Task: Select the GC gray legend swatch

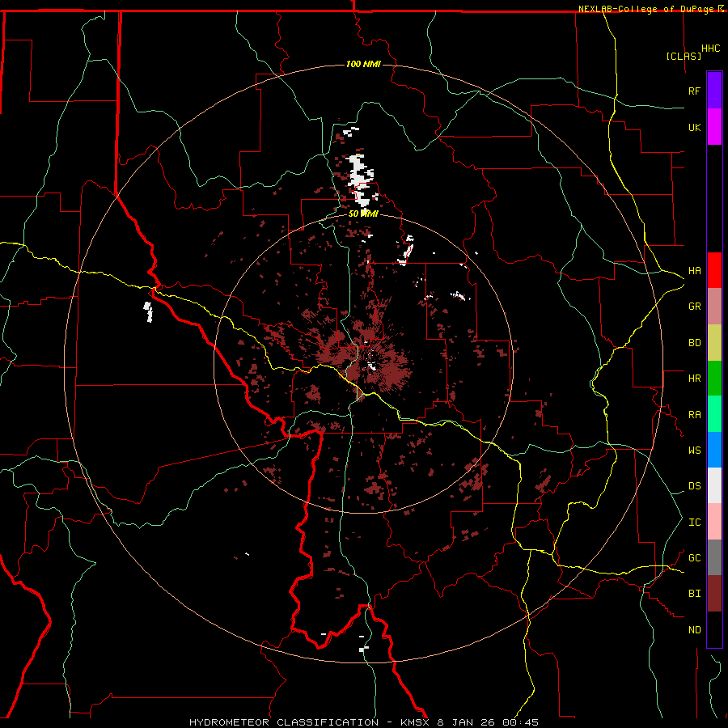Action: coord(714,557)
